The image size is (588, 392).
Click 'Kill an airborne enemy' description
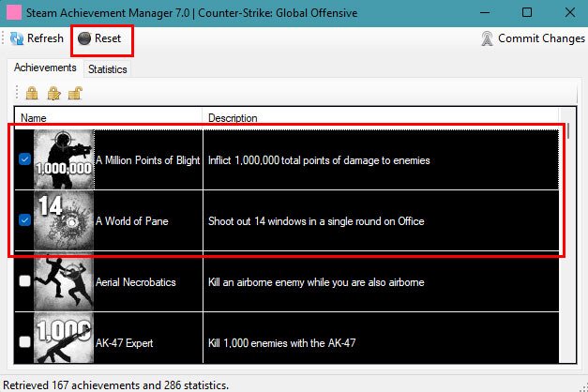316,282
